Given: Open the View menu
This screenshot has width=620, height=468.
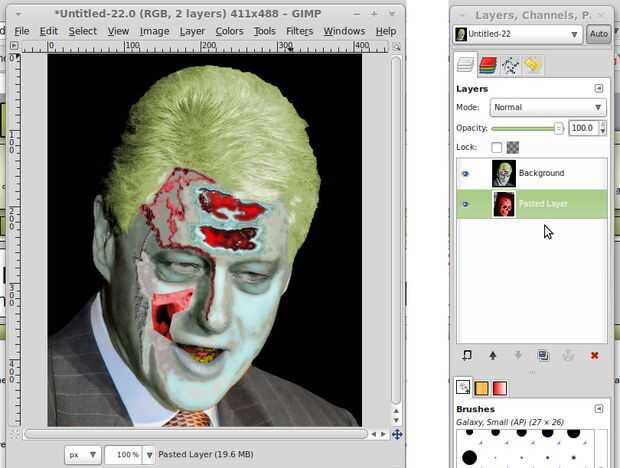Looking at the screenshot, I should [x=118, y=31].
